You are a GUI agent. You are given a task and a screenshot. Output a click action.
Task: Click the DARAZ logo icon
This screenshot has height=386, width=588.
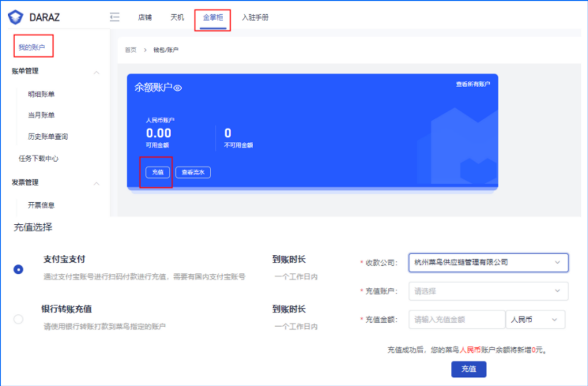point(16,17)
